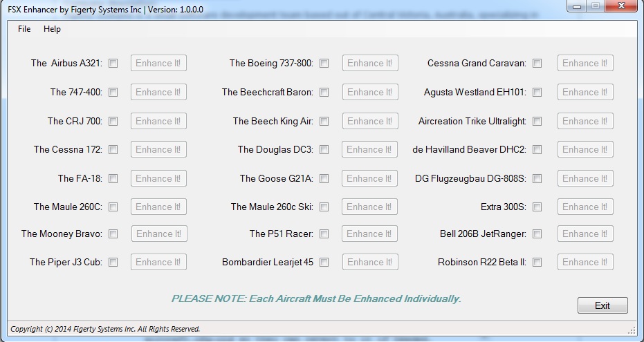Click Enhance It! for Beech King Air
This screenshot has height=342, width=644.
coord(370,122)
